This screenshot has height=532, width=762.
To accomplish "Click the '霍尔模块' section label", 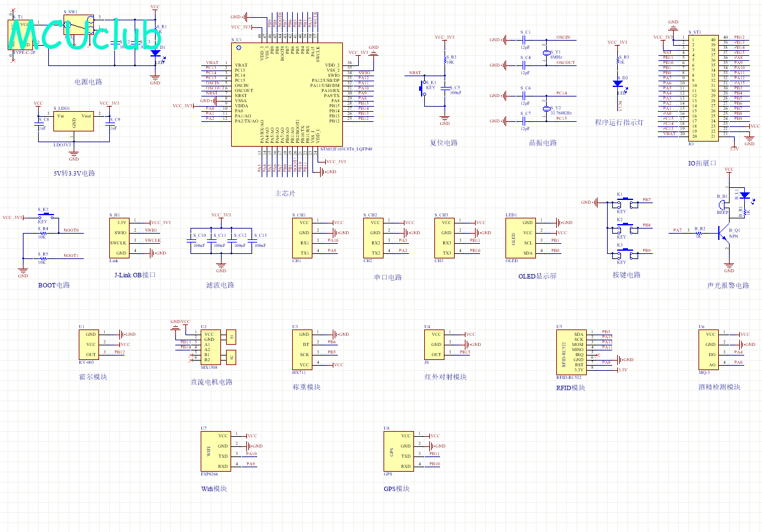I will pyautogui.click(x=93, y=376).
